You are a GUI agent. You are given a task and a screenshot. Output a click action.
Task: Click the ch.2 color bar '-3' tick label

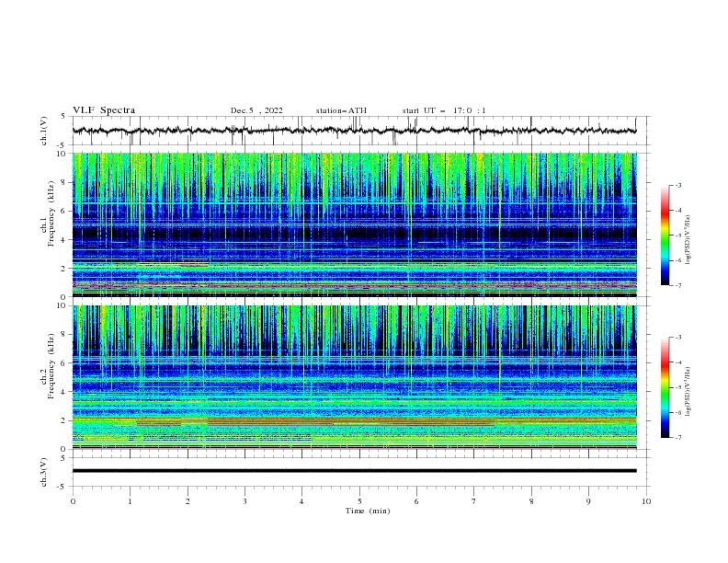tap(678, 338)
